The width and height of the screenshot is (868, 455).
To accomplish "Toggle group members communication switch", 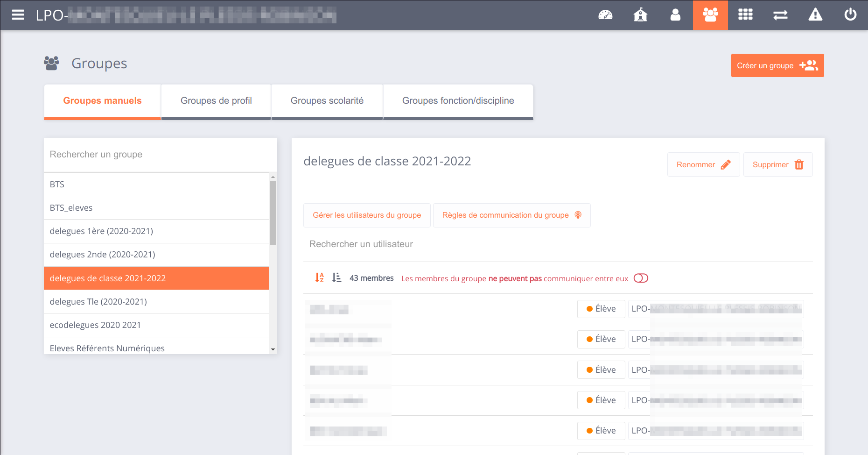I will pos(641,278).
